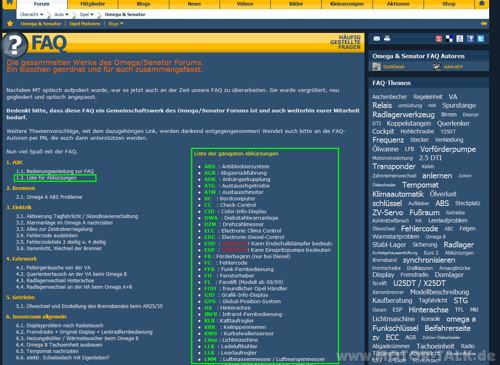Open 3.6. Xenonlicht, Wechsel der Brenner
The width and height of the screenshot is (500, 365).
59,248
